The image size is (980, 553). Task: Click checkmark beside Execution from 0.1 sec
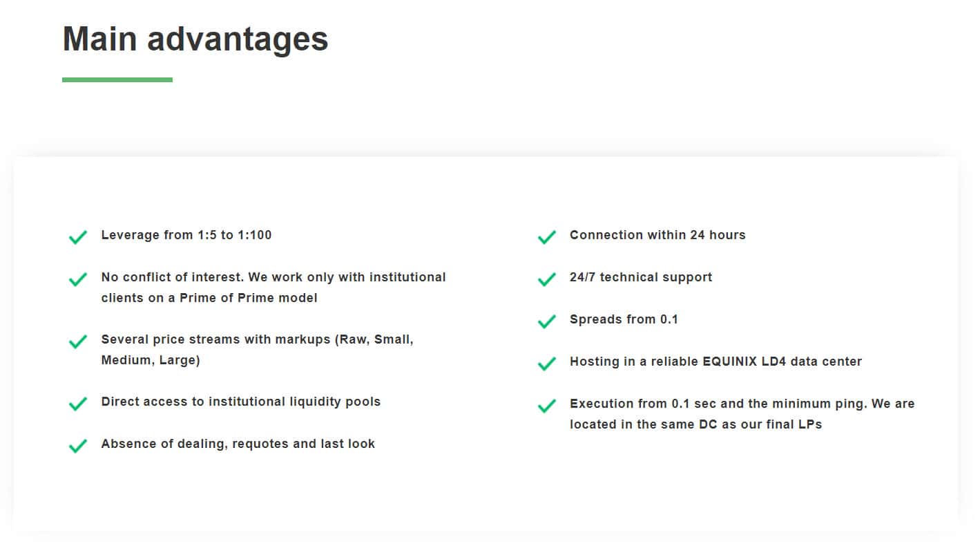[x=546, y=406]
